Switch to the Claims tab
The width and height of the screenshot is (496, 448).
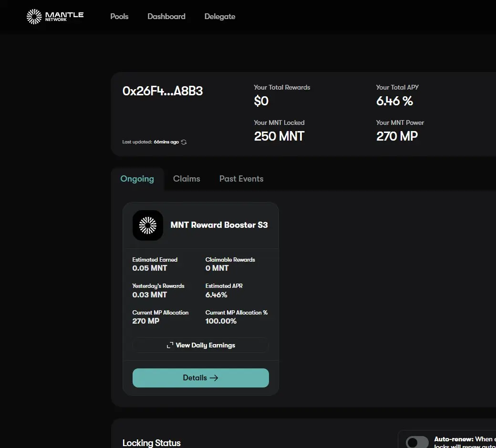(x=186, y=179)
